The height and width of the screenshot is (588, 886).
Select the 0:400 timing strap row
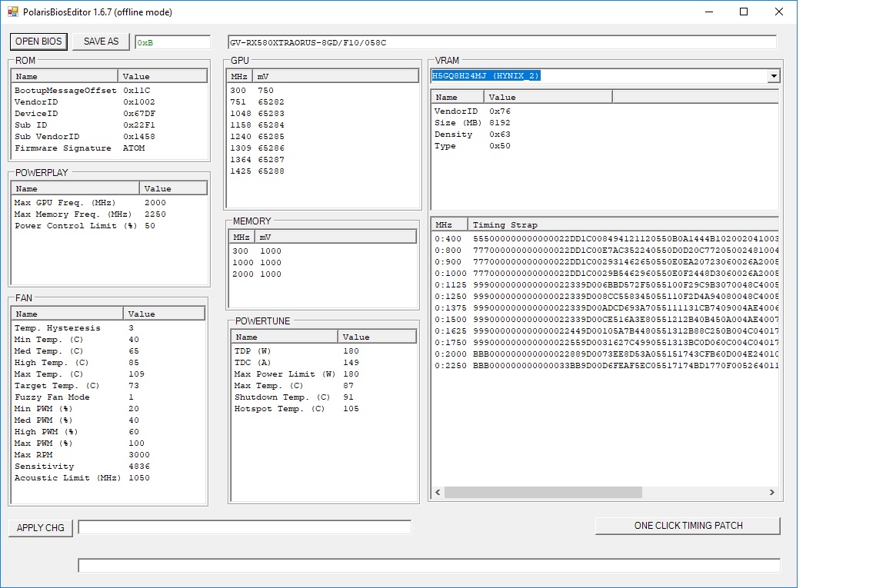pos(605,239)
